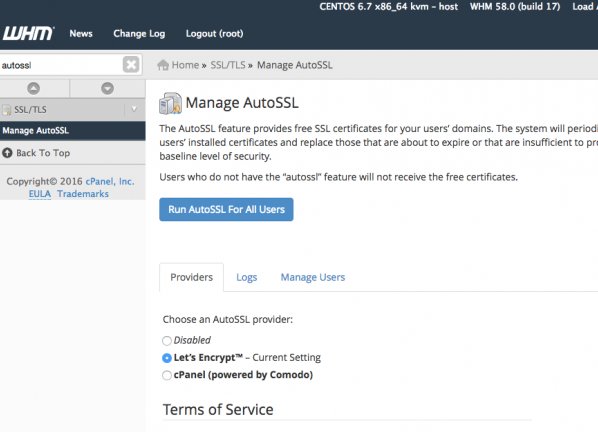Open the Logs tab

pos(247,277)
